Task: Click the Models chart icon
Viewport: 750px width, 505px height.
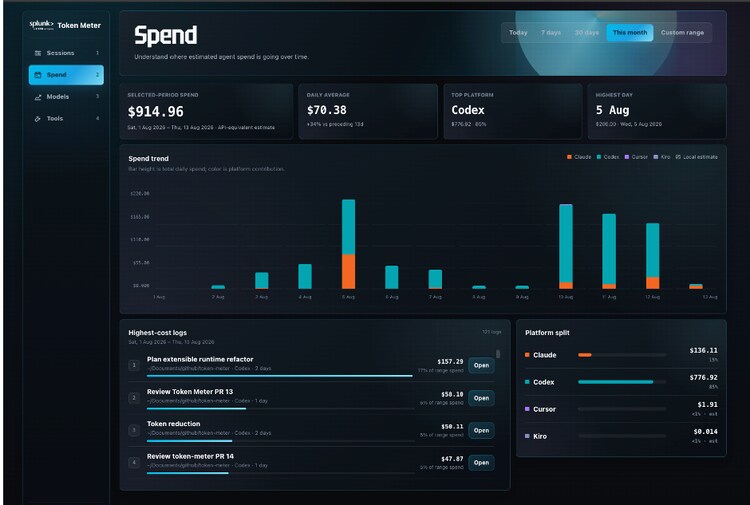Action: click(38, 97)
